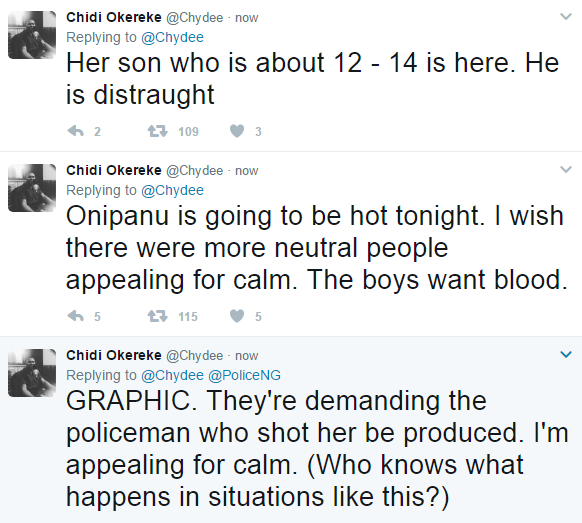Click Chidi Okereke name on first tweet
The width and height of the screenshot is (582, 523).
click(x=114, y=17)
